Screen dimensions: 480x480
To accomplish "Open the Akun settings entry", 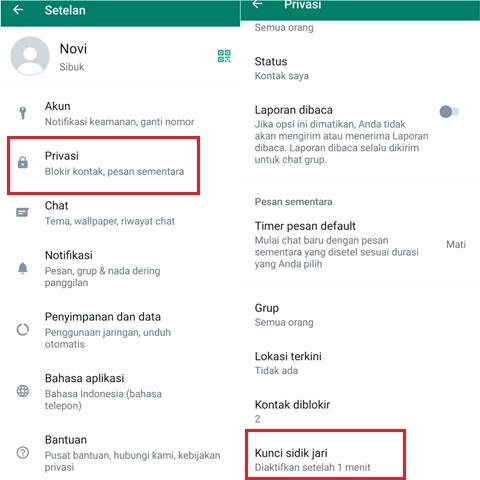I will pos(120,113).
